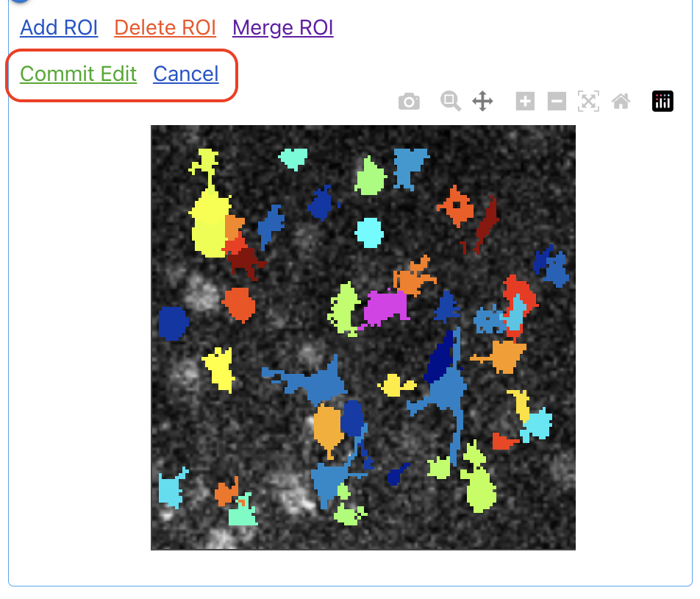
Task: Click the Merge ROI link
Action: pyautogui.click(x=282, y=27)
